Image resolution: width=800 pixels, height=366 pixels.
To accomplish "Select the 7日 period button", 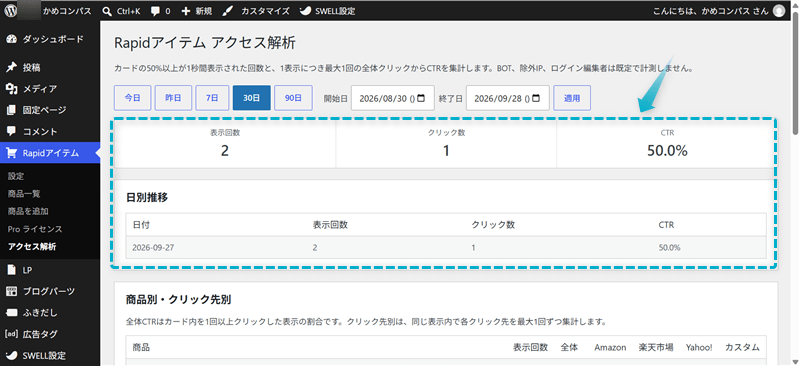I will click(212, 98).
